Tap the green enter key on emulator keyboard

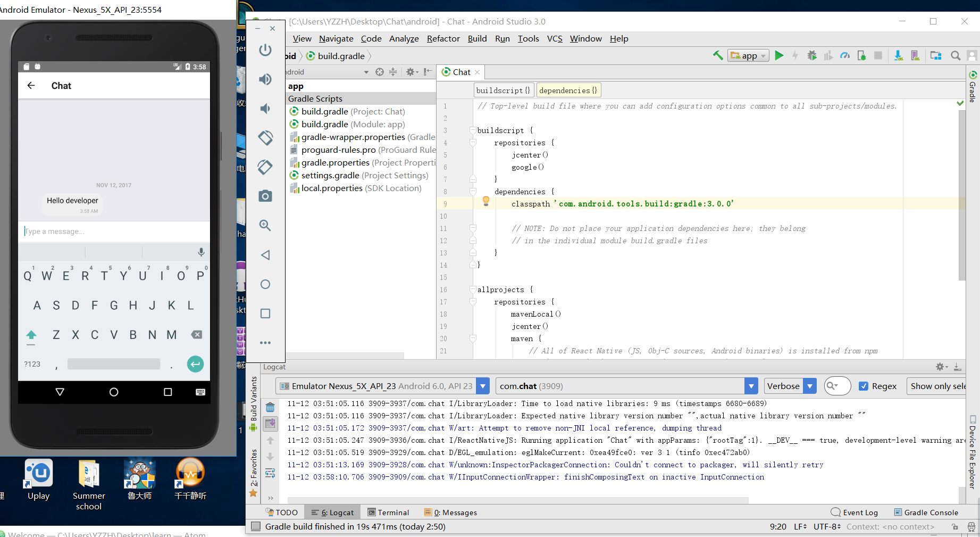coord(195,364)
